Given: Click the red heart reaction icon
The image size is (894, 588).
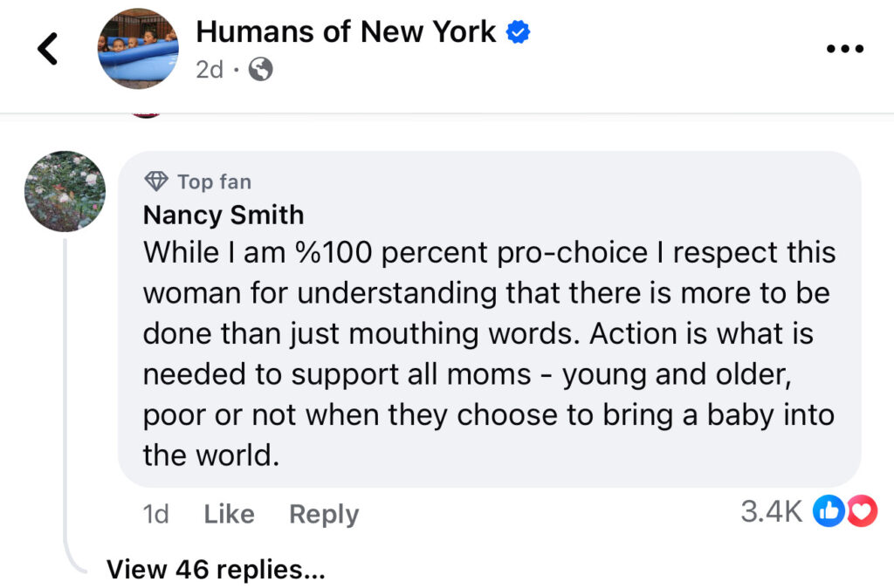Looking at the screenshot, I should pyautogui.click(x=862, y=512).
